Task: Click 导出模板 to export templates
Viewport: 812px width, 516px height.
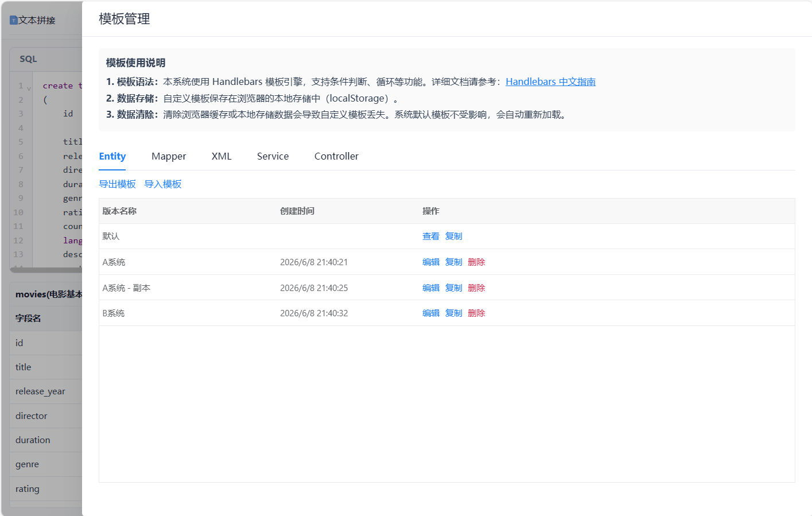Action: (117, 184)
